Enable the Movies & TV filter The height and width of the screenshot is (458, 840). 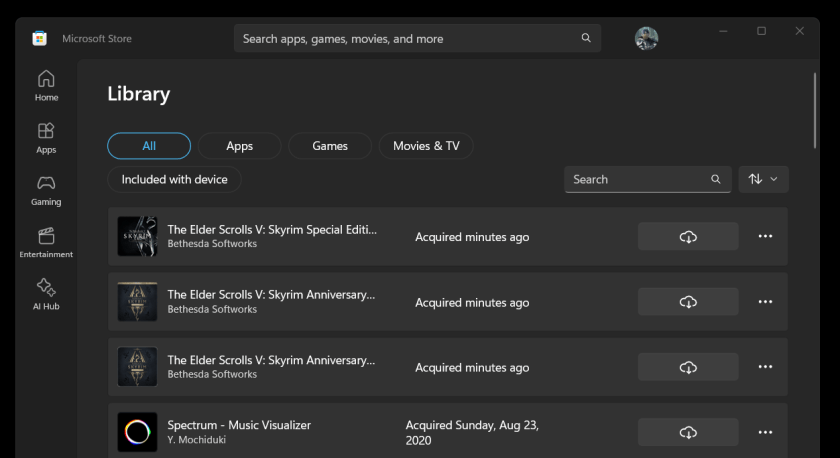(x=426, y=146)
